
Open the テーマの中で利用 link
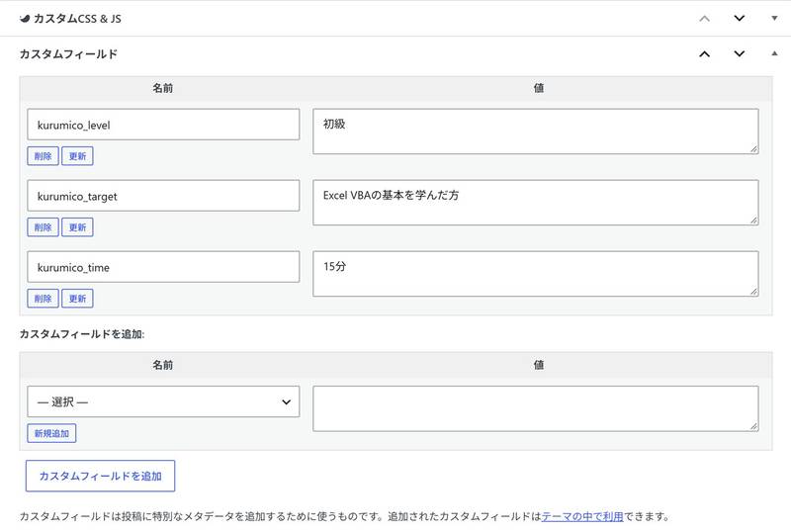(582, 516)
